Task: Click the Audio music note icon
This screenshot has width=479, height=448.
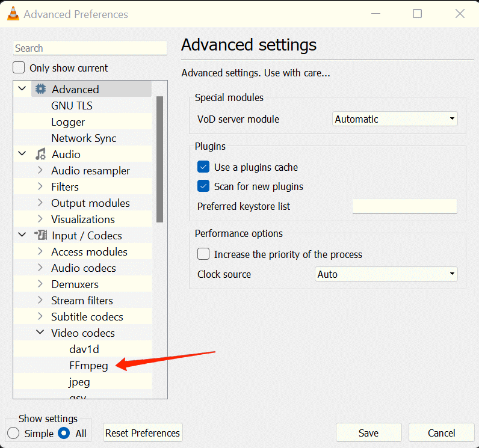Action: pos(40,154)
